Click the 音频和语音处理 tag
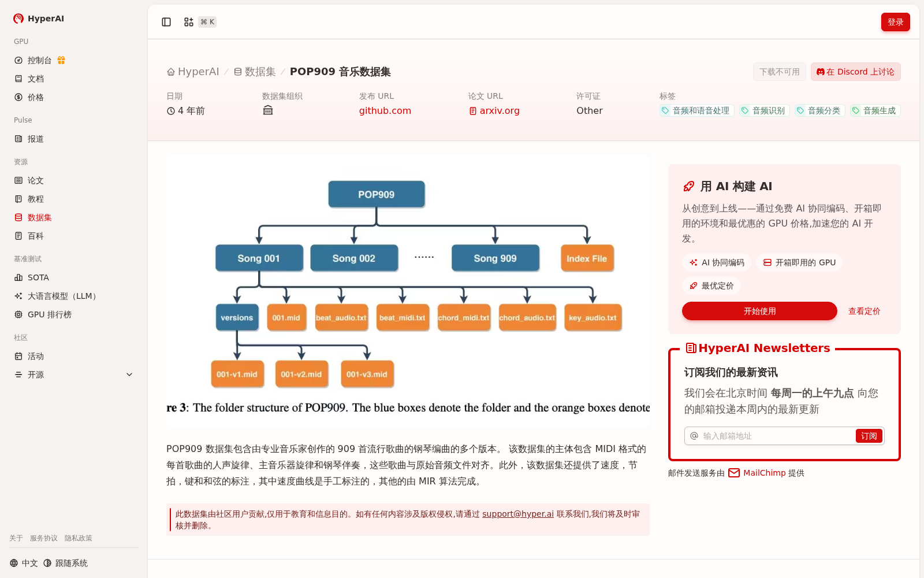This screenshot has height=578, width=924. [697, 110]
